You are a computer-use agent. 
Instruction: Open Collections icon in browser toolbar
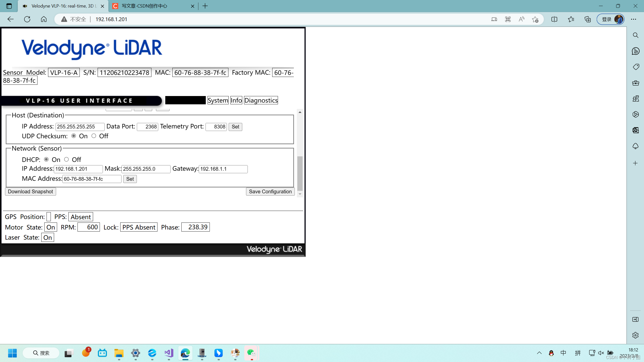(588, 19)
